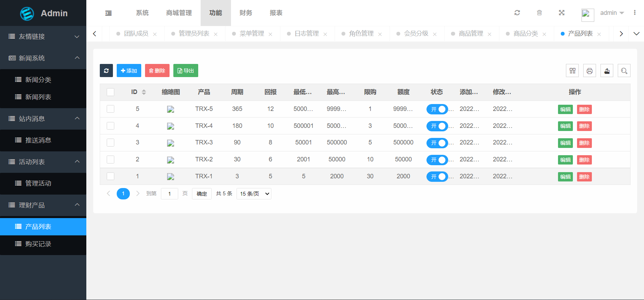Switch to the 商城管理 top menu
Image resolution: width=644 pixels, height=300 pixels.
pyautogui.click(x=179, y=13)
